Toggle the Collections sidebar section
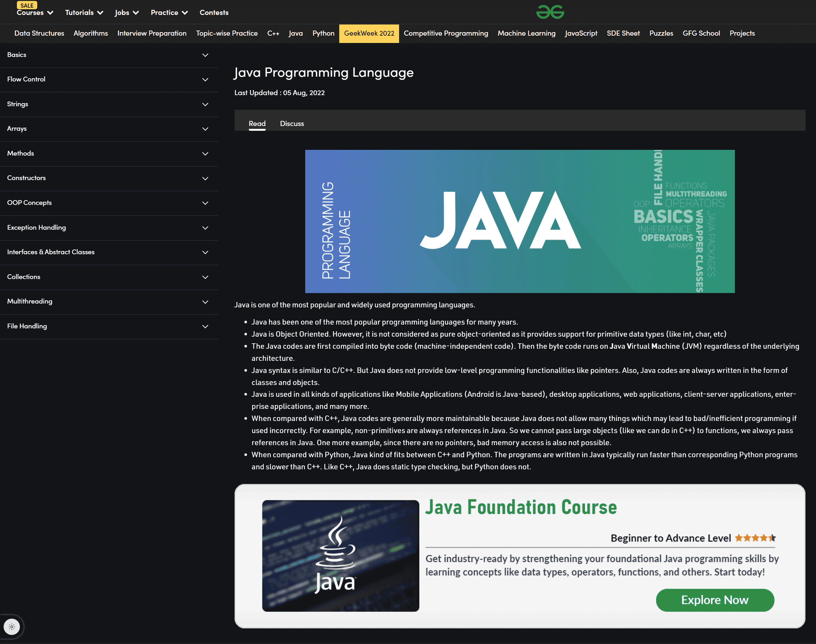 206,277
